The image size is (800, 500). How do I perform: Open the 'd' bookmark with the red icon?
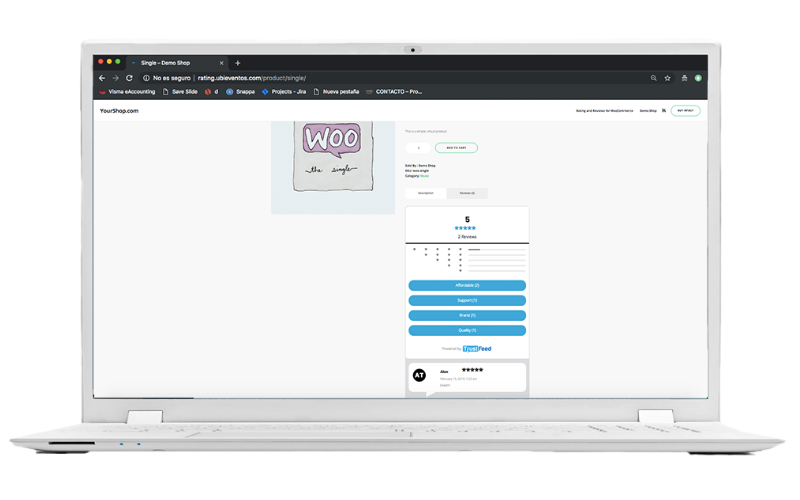click(x=211, y=92)
